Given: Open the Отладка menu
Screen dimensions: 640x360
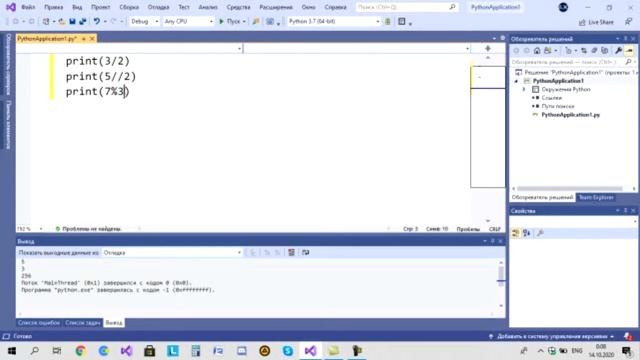Looking at the screenshot, I should (x=158, y=7).
